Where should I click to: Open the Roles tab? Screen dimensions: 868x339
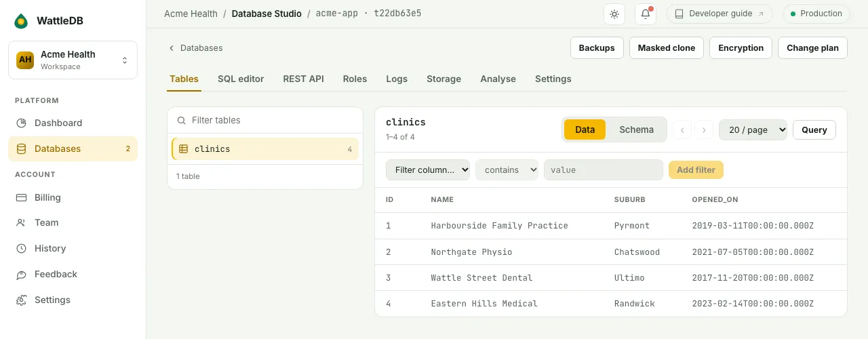355,79
